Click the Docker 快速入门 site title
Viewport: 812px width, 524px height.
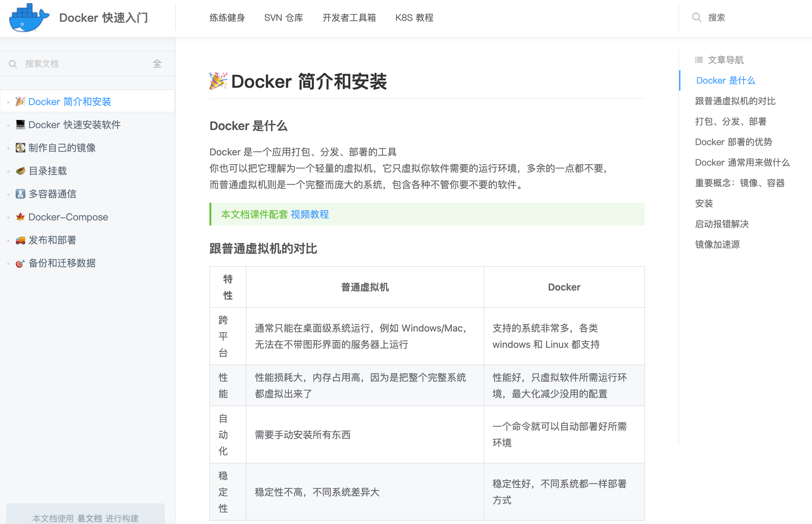(104, 18)
